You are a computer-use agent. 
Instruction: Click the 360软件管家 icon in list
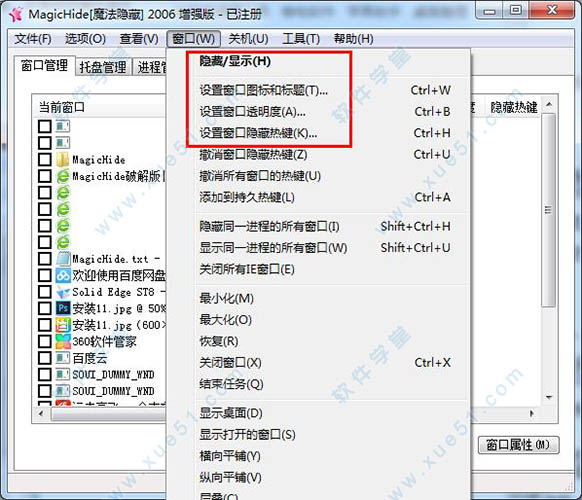click(x=63, y=341)
